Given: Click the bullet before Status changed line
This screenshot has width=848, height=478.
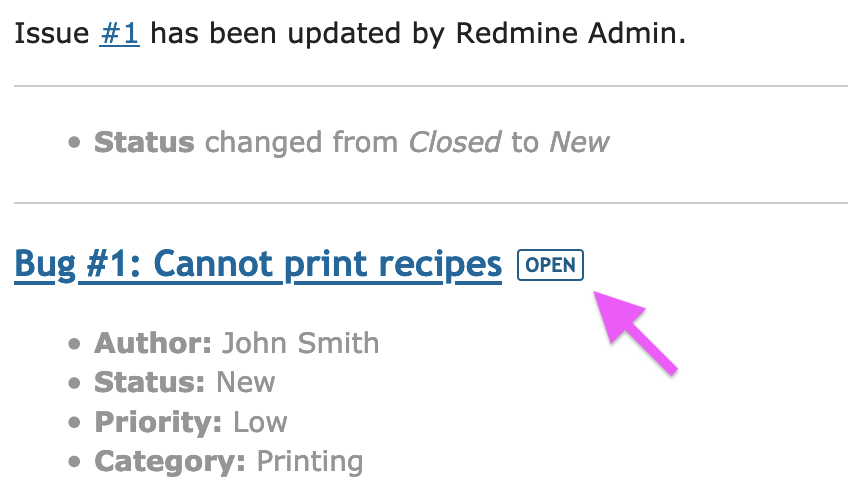Looking at the screenshot, I should pyautogui.click(x=75, y=143).
